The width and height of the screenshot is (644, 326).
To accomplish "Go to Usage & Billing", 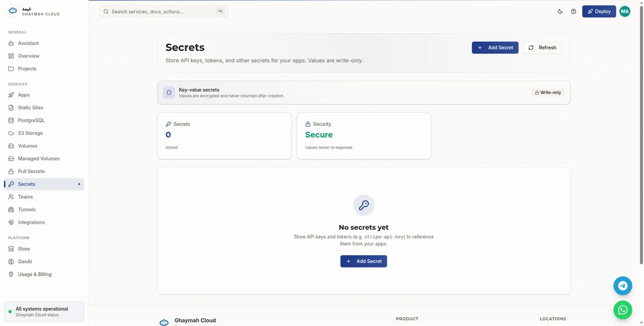I will point(44,274).
